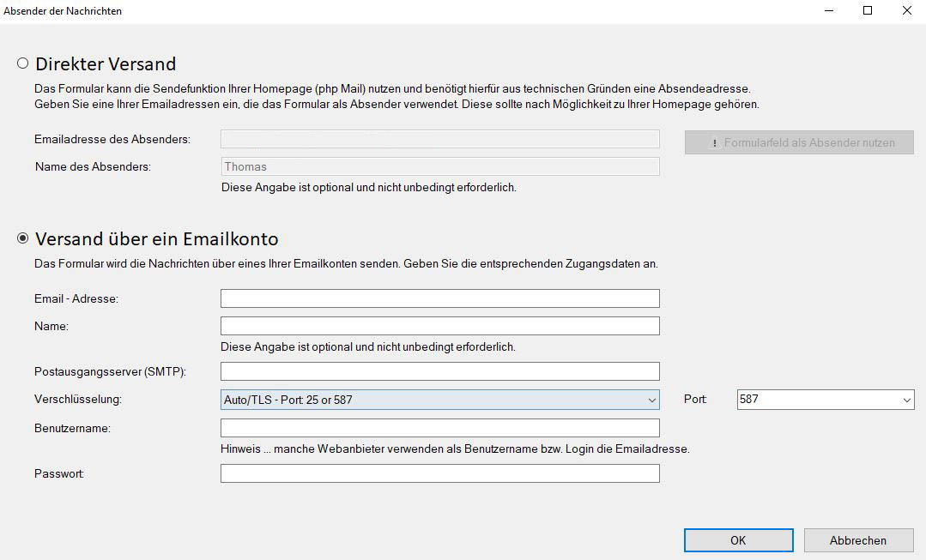This screenshot has width=926, height=560.
Task: Click the Name des Absenders field
Action: pyautogui.click(x=439, y=166)
